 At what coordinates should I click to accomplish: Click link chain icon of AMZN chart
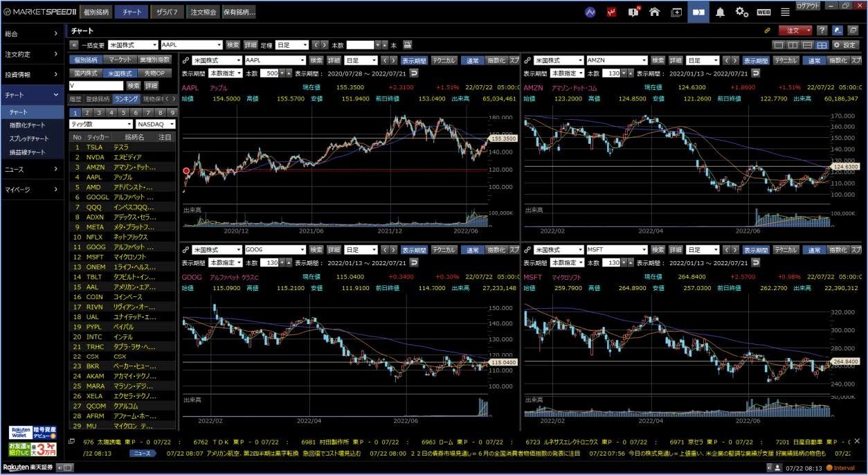click(x=527, y=60)
